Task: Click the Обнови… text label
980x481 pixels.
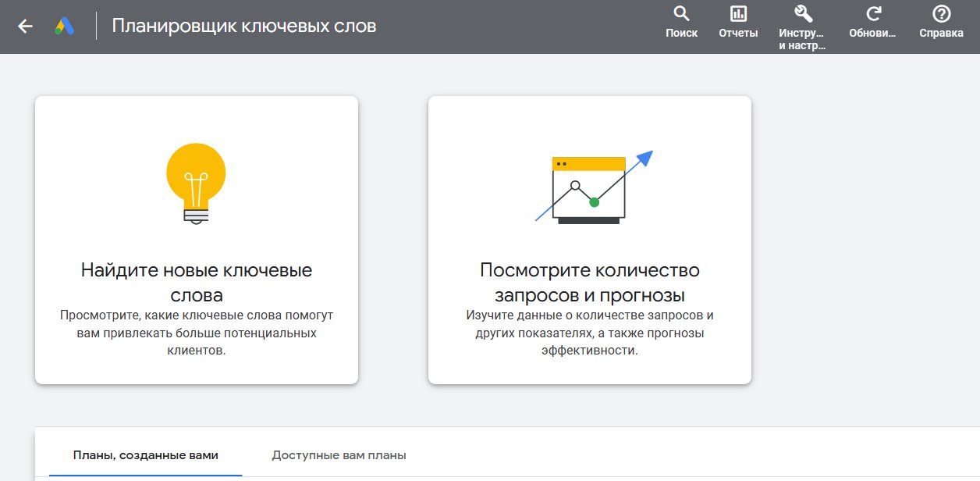Action: 872,34
